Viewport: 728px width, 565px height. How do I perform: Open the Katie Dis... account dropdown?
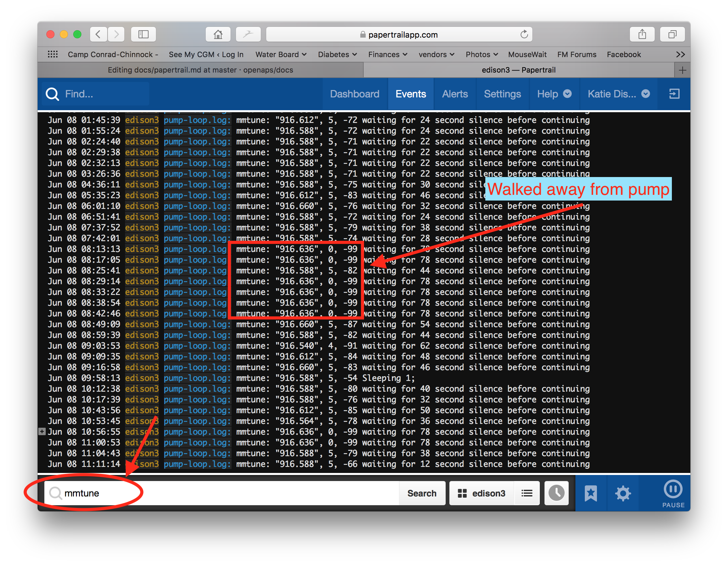(x=618, y=94)
